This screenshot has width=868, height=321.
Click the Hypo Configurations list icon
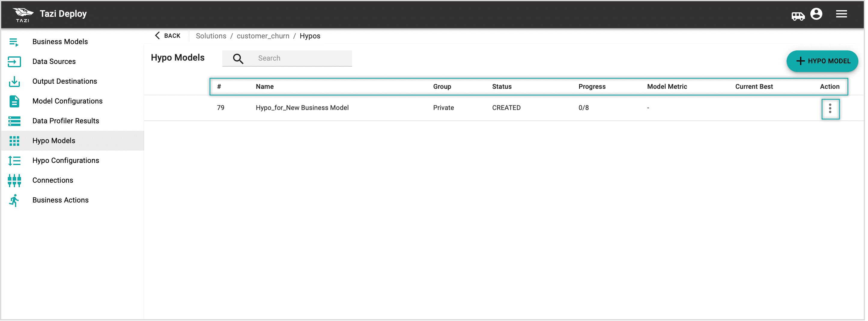(14, 161)
